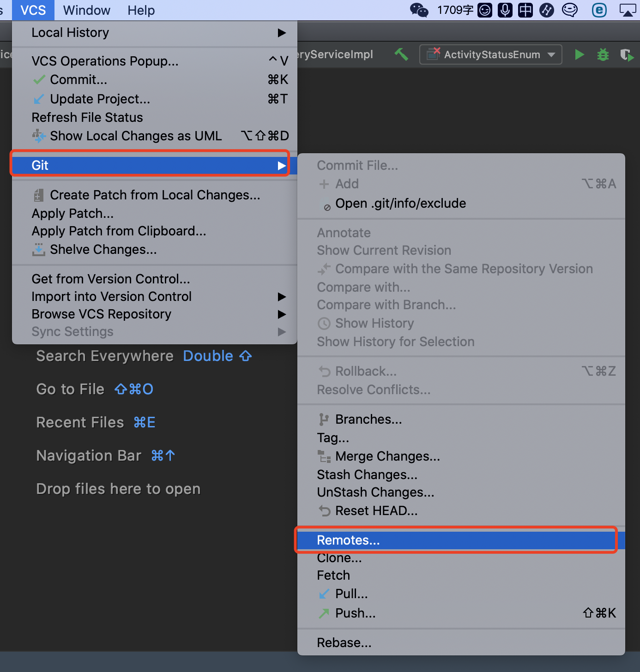Choose Get from Version Control...
The width and height of the screenshot is (640, 672).
[x=155, y=279]
